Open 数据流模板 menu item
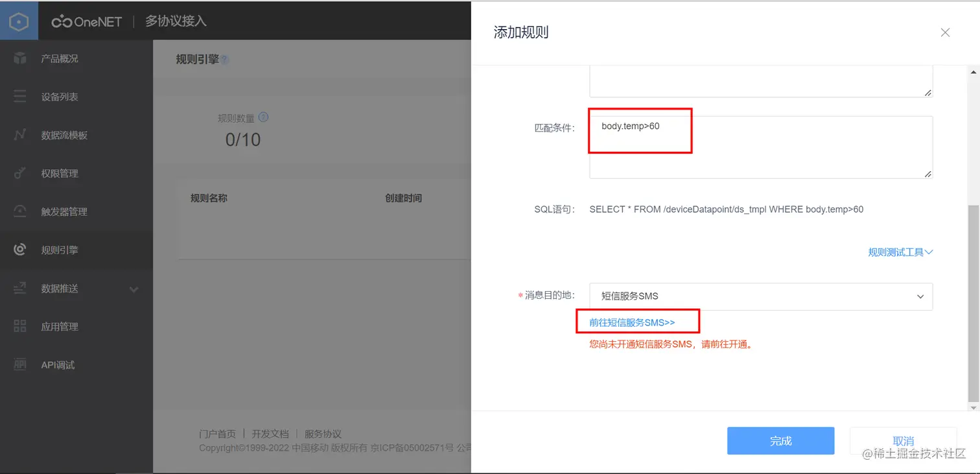 tap(76, 135)
